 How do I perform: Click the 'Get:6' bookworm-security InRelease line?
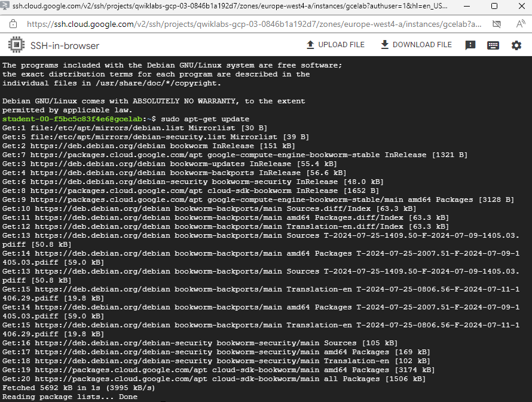pos(192,182)
